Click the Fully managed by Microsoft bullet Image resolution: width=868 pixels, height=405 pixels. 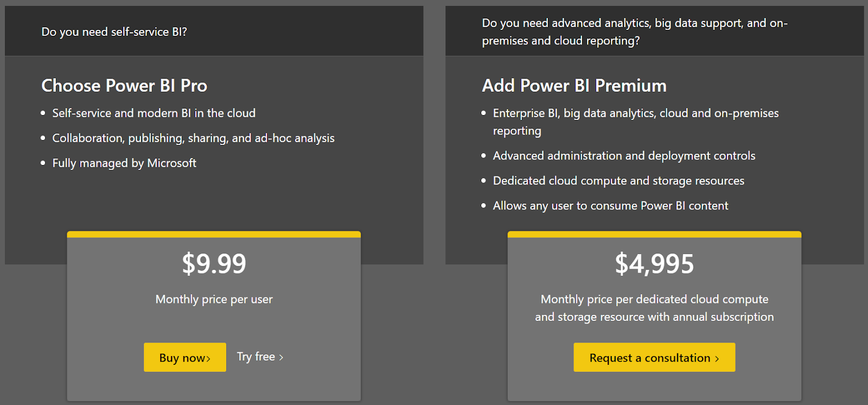(x=124, y=163)
